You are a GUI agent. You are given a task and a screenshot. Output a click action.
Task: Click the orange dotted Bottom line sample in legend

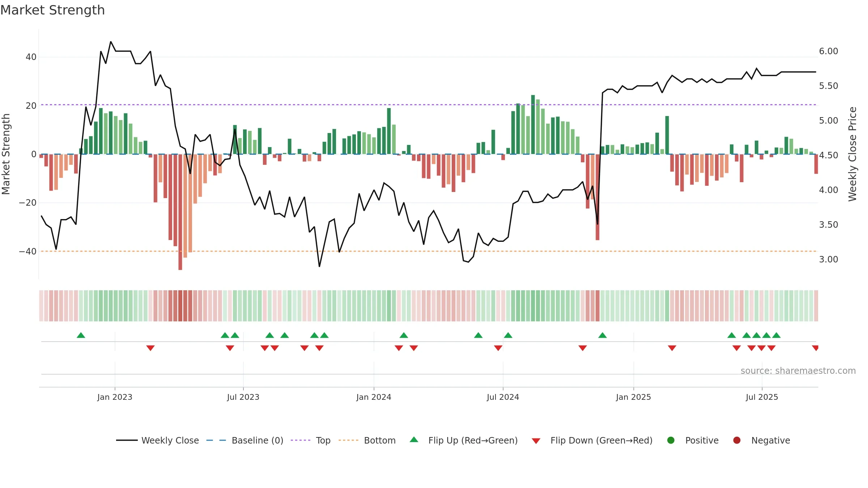[x=348, y=440]
